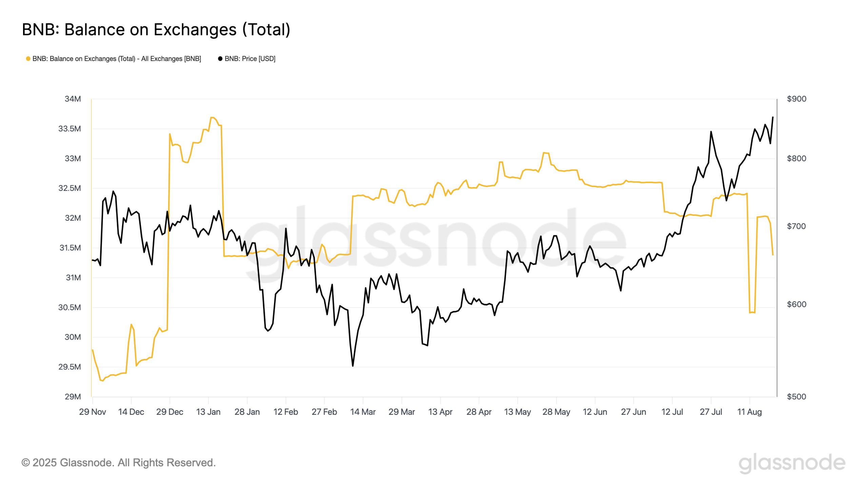The height and width of the screenshot is (488, 868).
Task: Click the glassnode logo at bottom right
Action: (792, 463)
